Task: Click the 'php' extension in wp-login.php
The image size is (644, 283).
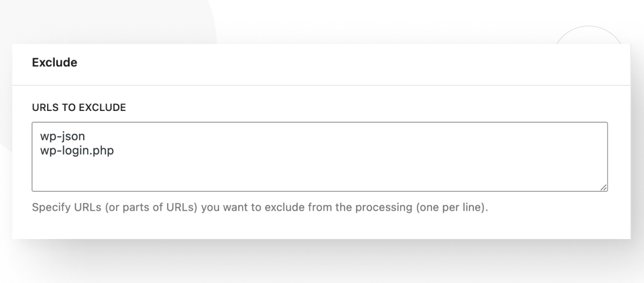Action: coord(105,151)
